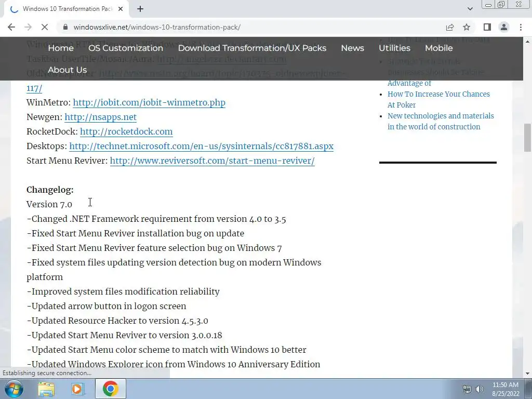The height and width of the screenshot is (399, 532).
Task: Click the forward navigation arrow
Action: (28, 27)
